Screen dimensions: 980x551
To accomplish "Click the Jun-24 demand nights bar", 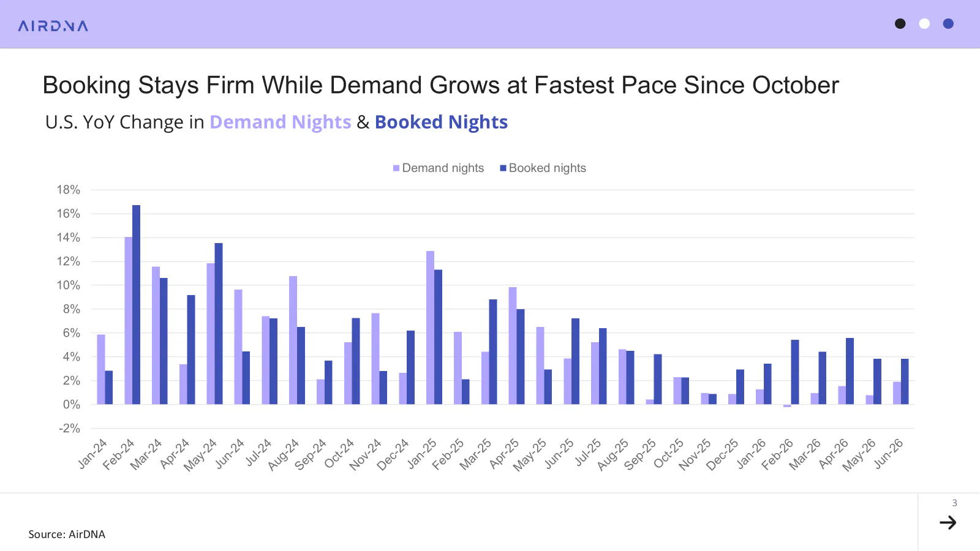I will [238, 347].
